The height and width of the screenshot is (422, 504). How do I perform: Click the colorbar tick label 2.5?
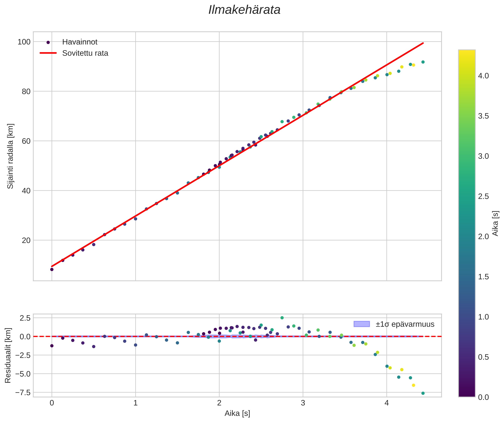[x=483, y=197]
